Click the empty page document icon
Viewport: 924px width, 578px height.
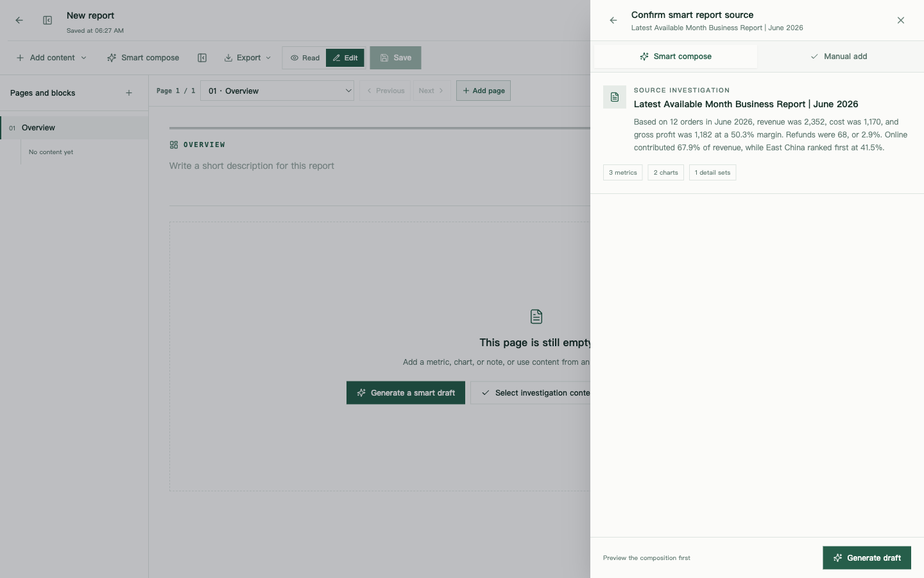[536, 317]
